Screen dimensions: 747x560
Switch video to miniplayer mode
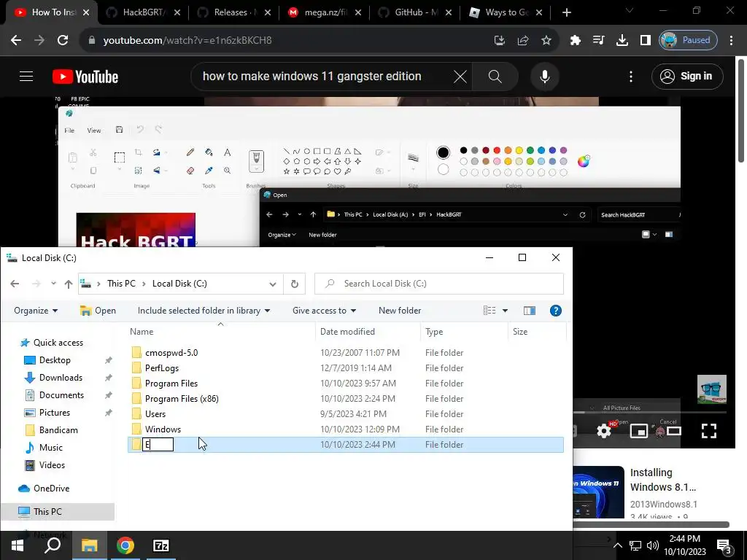point(638,431)
